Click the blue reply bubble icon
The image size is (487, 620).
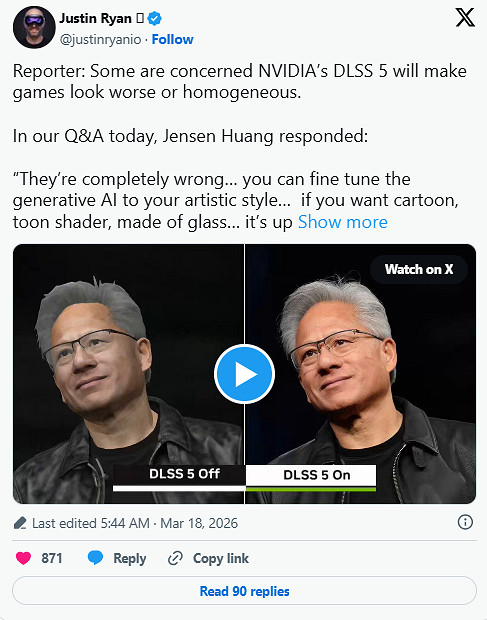[95, 558]
